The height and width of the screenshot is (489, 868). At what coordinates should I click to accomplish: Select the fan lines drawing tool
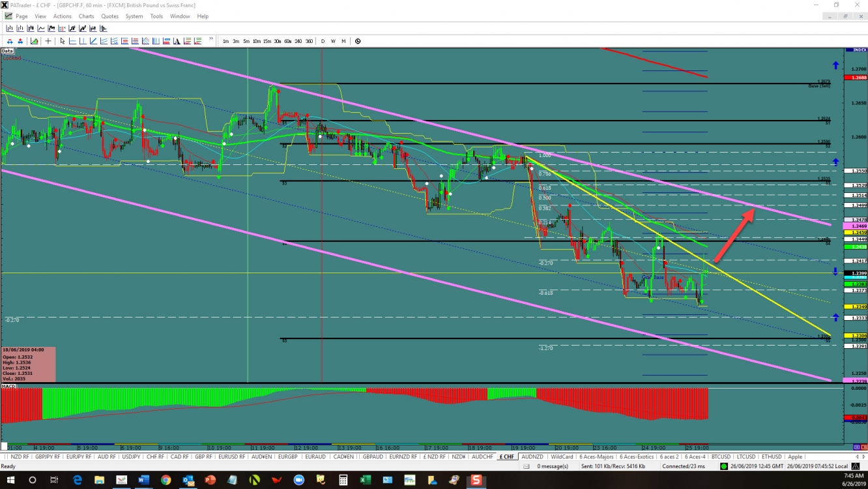pyautogui.click(x=114, y=41)
